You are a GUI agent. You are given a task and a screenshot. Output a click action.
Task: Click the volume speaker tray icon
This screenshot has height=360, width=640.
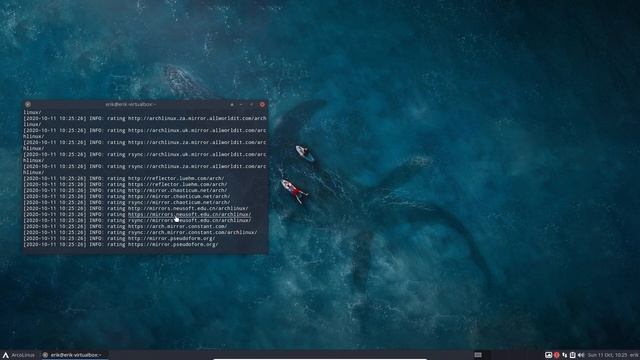581,355
